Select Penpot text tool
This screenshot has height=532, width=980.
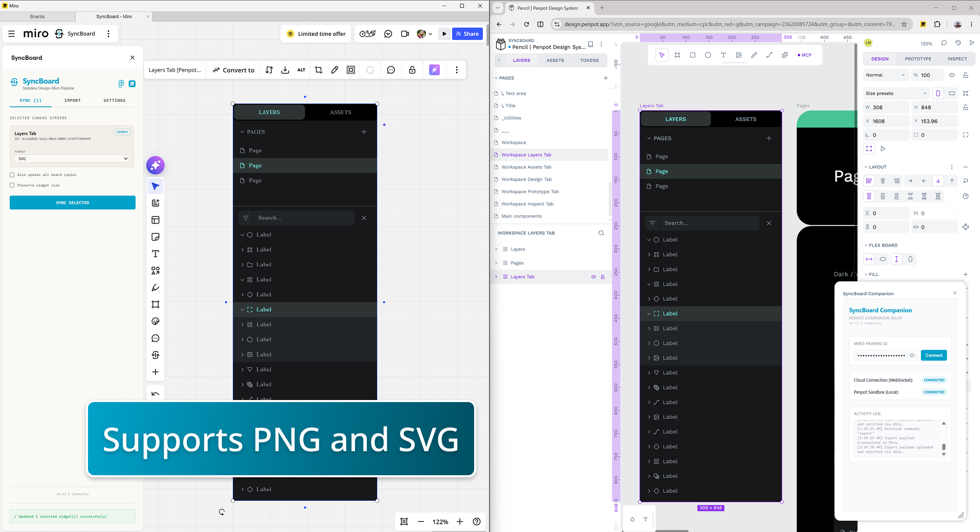[x=723, y=55]
